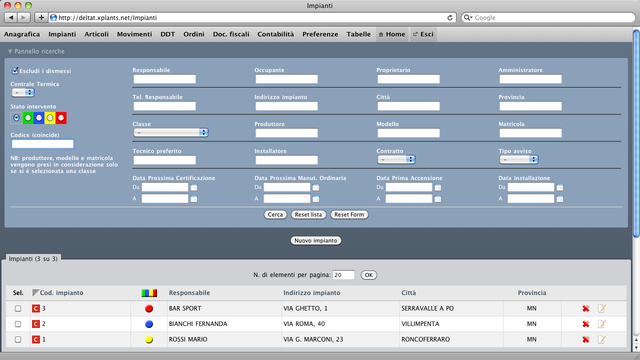Select the grey Stato intervento radio option
Viewport: 640px width, 360px height.
tap(16, 118)
